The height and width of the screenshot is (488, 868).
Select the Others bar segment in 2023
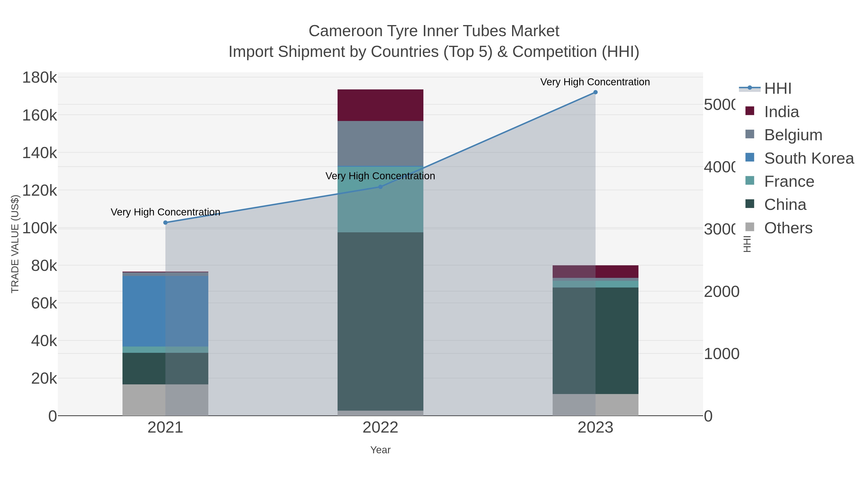pyautogui.click(x=595, y=405)
